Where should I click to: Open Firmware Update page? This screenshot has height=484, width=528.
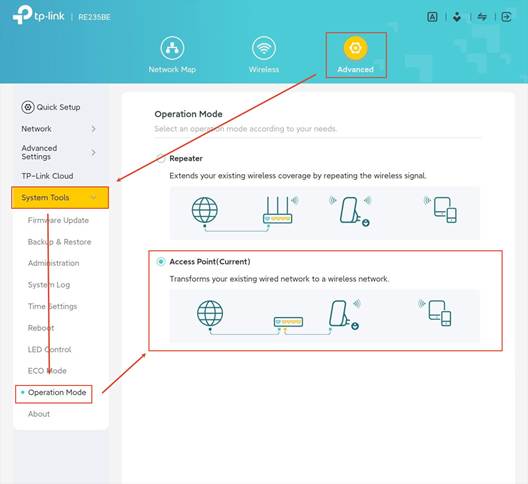click(58, 220)
